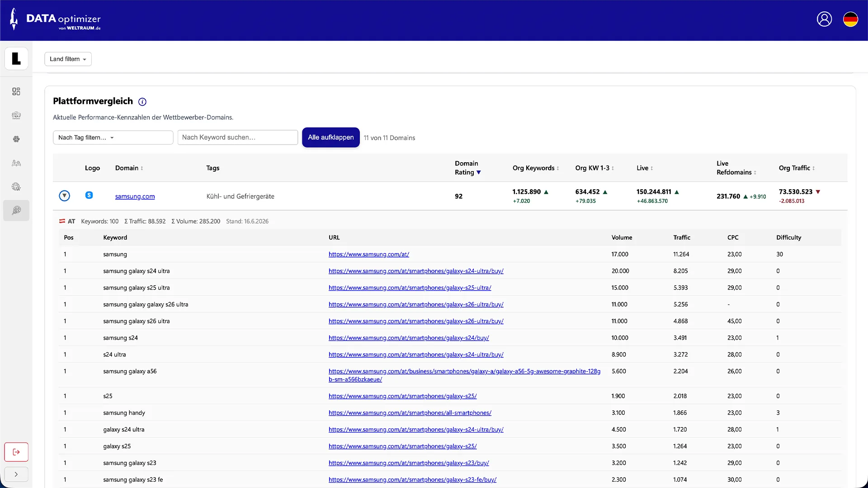Open URL for samsung galaxy s25 ultra keyword
The width and height of the screenshot is (868, 488).
410,288
